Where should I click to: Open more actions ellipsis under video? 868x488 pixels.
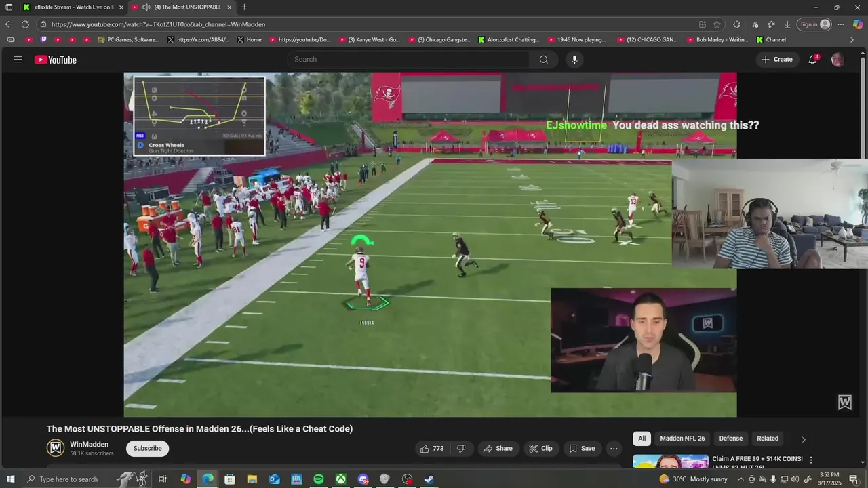click(x=614, y=449)
